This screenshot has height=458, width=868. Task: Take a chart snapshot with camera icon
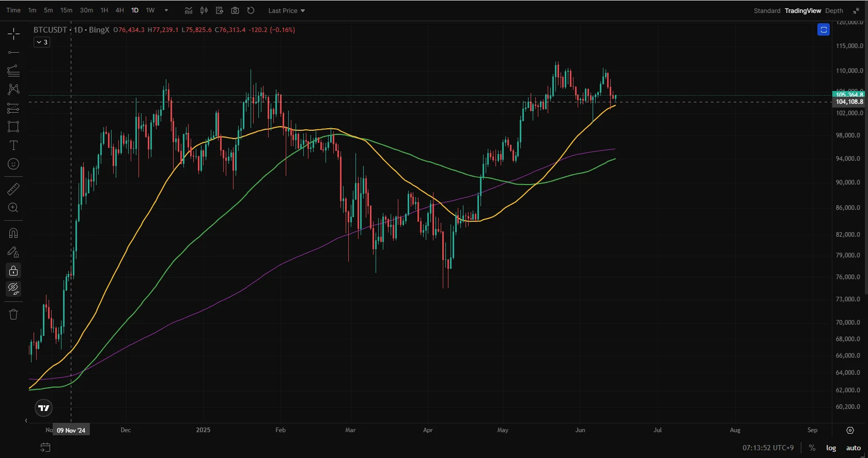[235, 10]
